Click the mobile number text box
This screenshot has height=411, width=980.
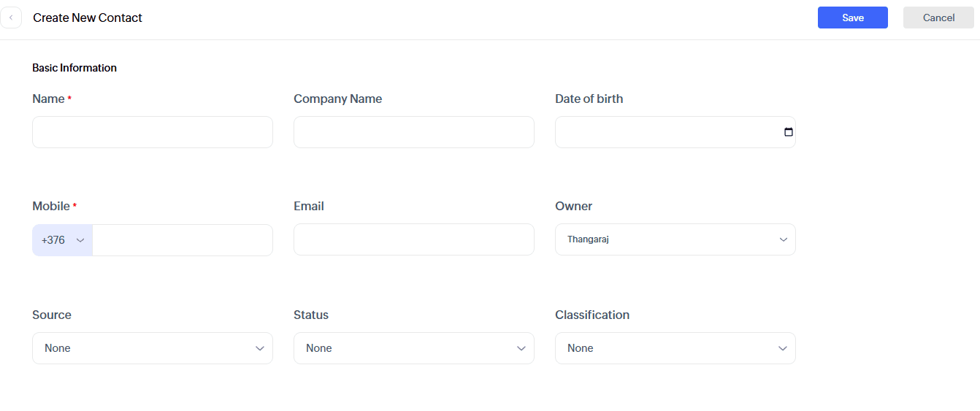click(x=183, y=240)
